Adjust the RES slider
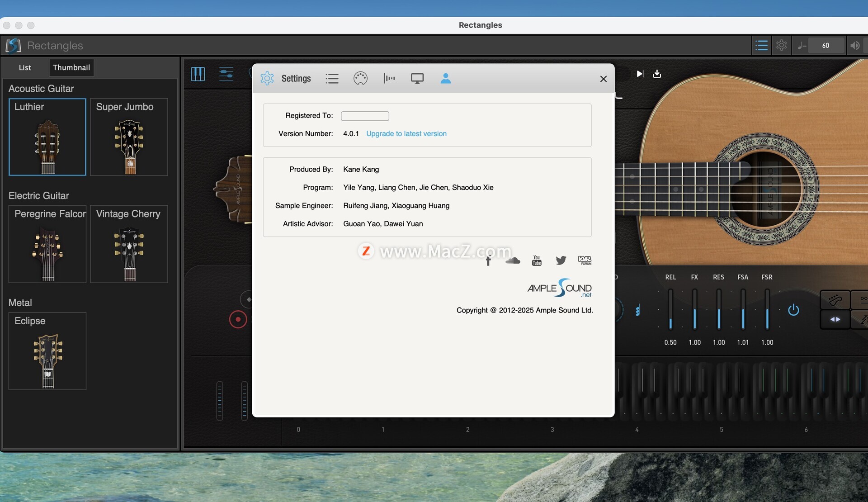The image size is (868, 502). (719, 309)
